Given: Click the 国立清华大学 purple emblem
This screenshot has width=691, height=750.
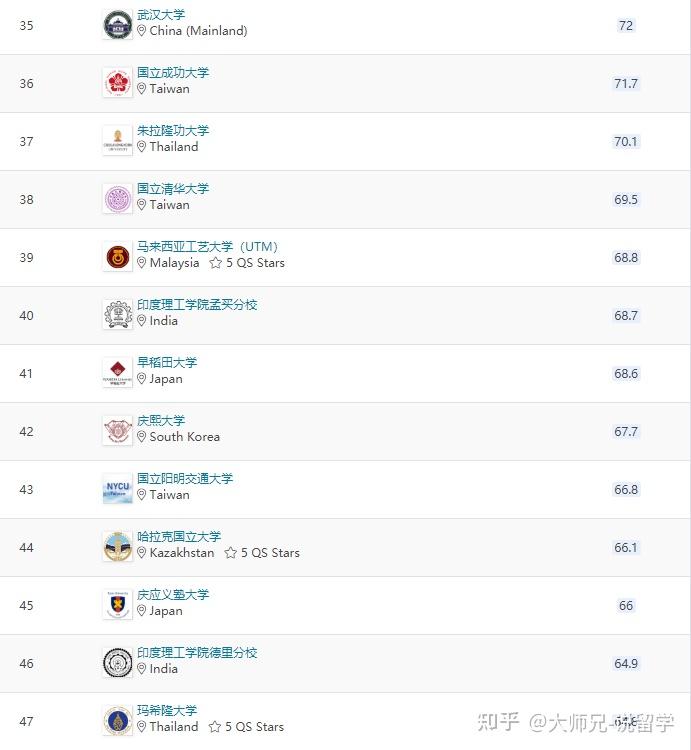Looking at the screenshot, I should 117,199.
